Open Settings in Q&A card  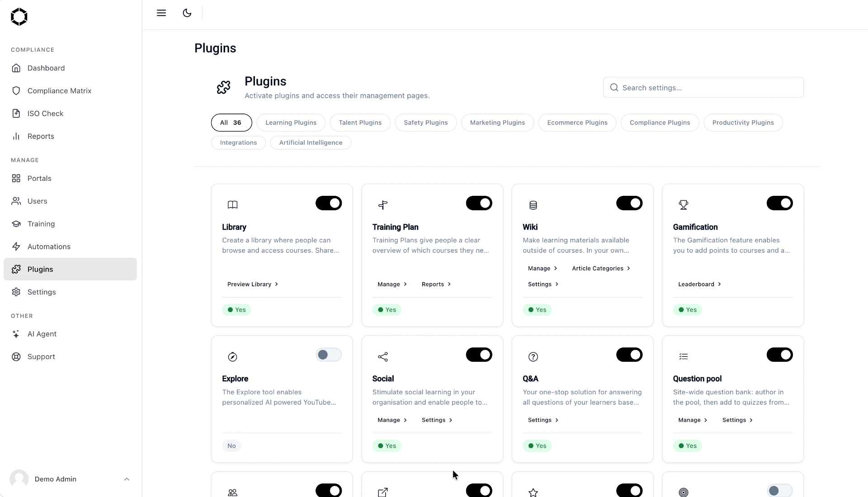click(543, 420)
